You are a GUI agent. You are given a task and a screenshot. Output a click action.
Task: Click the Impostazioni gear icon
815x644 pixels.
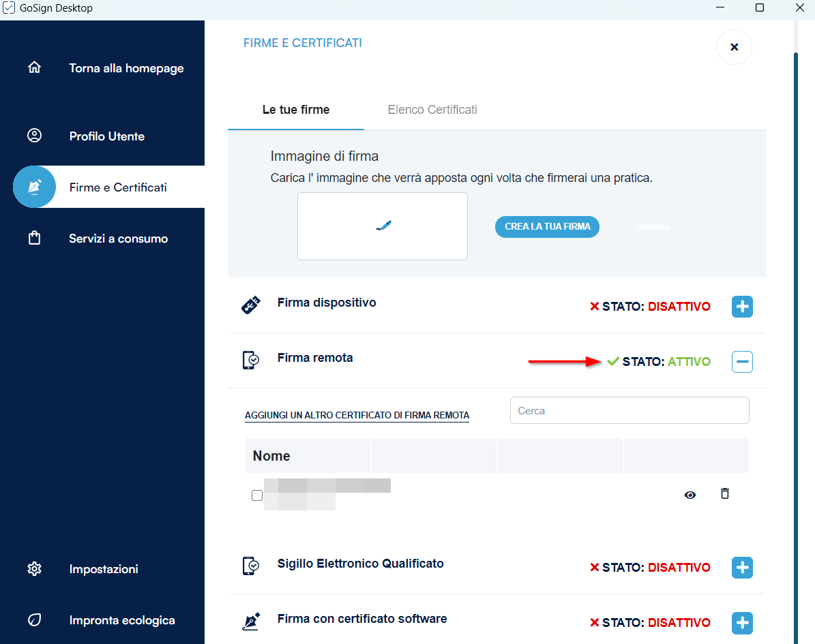tap(34, 568)
